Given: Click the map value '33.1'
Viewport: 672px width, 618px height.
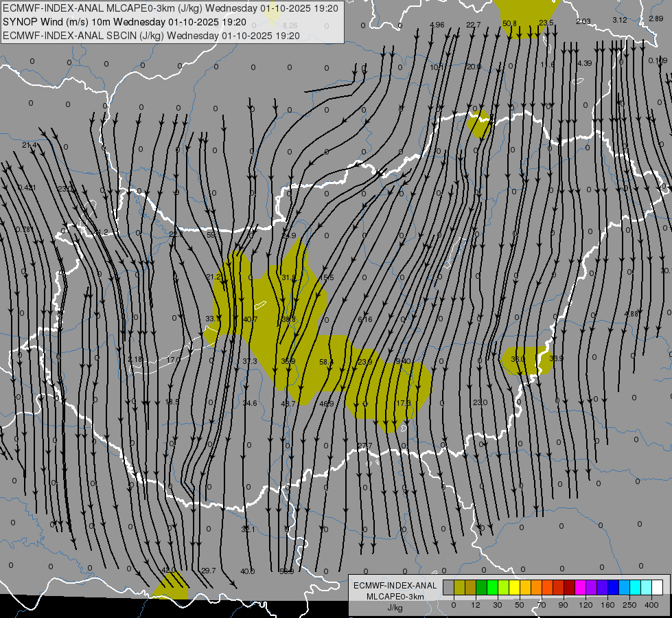Looking at the screenshot, I should [213, 319].
